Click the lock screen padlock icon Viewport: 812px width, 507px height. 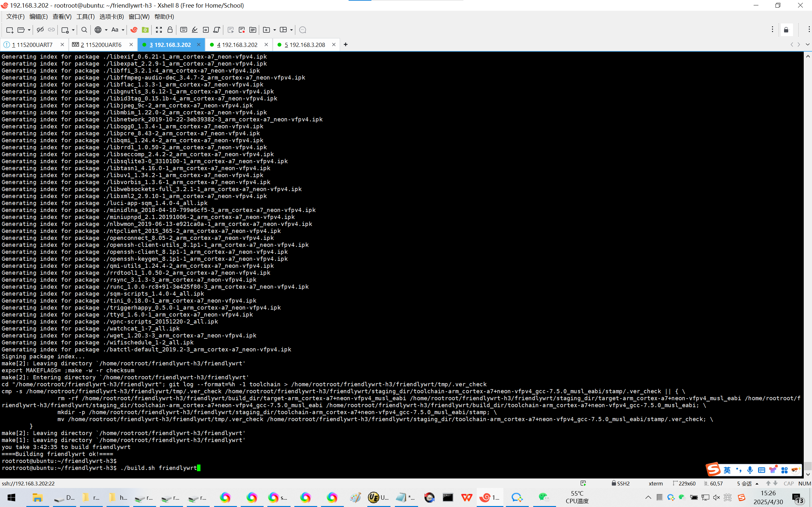coord(170,30)
